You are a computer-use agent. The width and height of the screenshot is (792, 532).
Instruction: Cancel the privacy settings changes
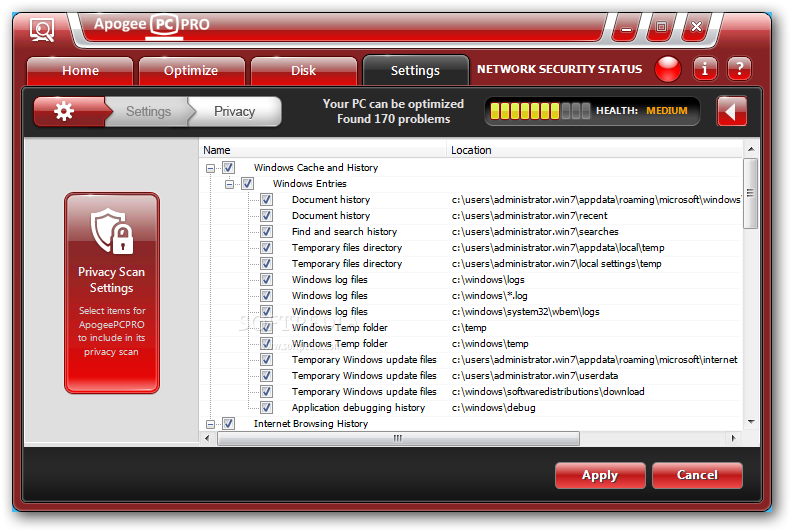[697, 475]
